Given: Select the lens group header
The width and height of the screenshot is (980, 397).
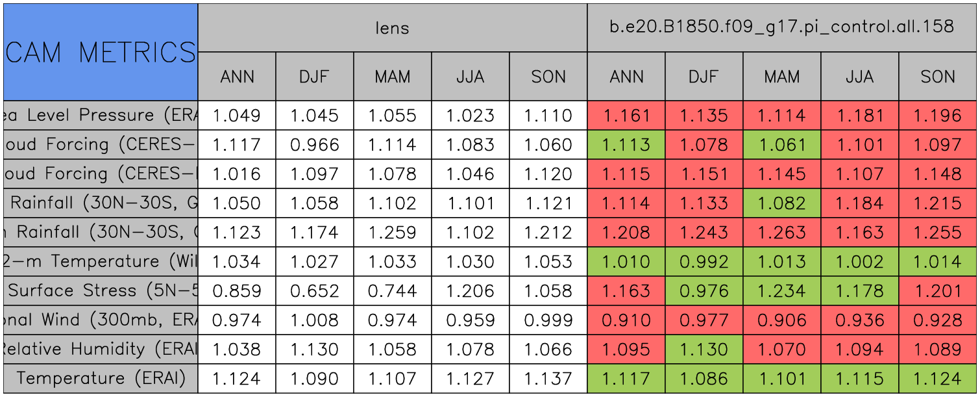Looking at the screenshot, I should [392, 27].
